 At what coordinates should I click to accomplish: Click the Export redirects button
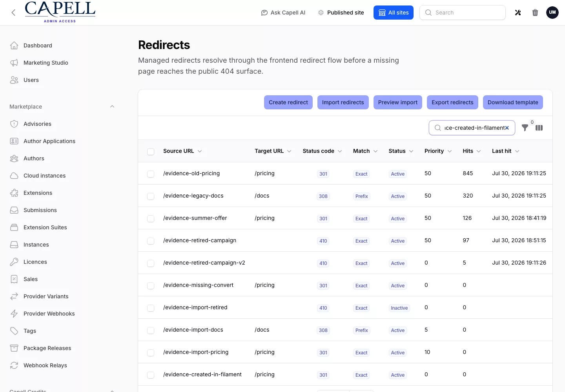452,102
